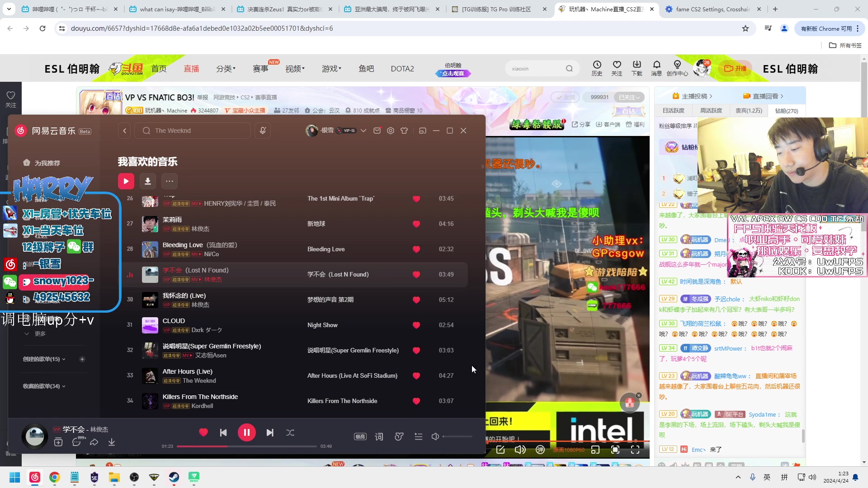This screenshot has width=868, height=488.
Task: Open the 分类 dropdown on Douyu nav
Action: 226,69
